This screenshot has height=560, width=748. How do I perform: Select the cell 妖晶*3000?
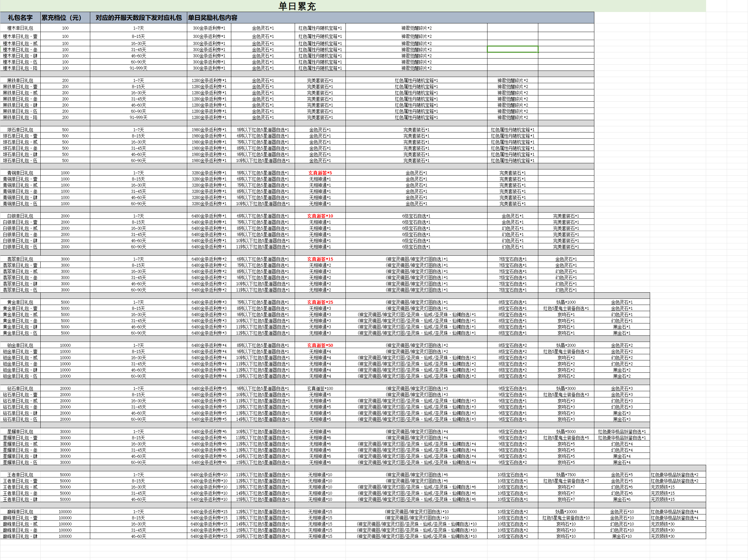[x=566, y=388]
